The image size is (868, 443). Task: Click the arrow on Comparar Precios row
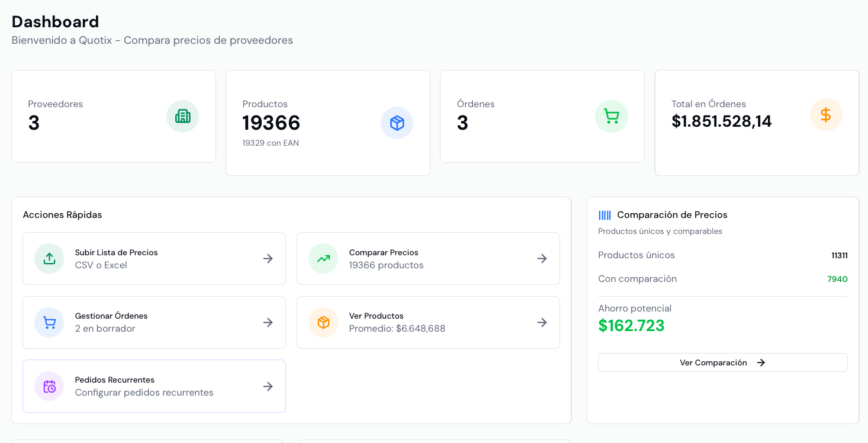pyautogui.click(x=542, y=258)
